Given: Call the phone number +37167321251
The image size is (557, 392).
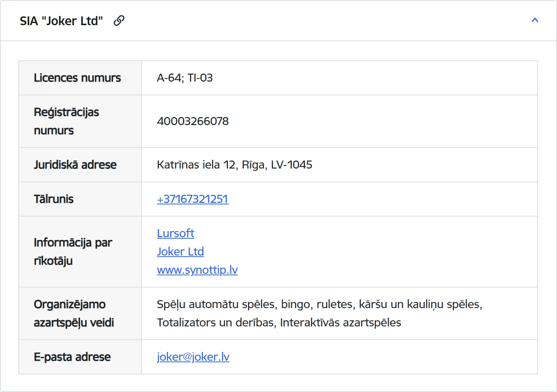Looking at the screenshot, I should [193, 199].
